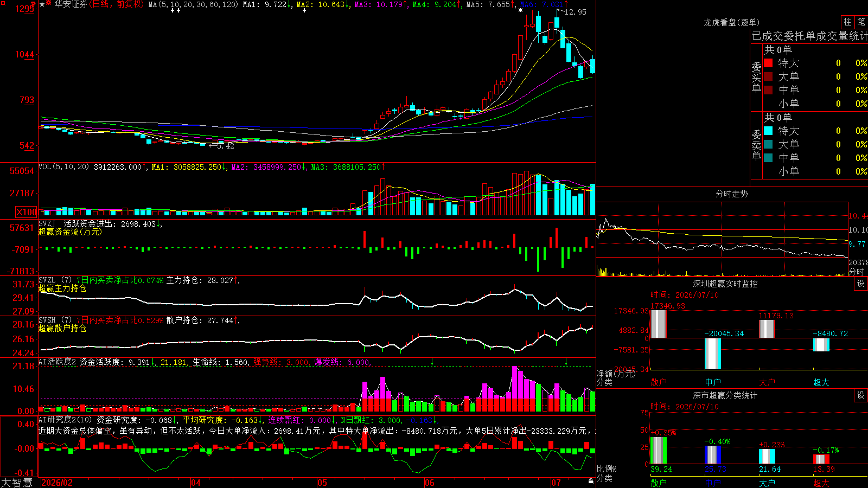Open 设 settings for 深圳超赢实时监控
This screenshot has height=488, width=868.
(x=861, y=284)
